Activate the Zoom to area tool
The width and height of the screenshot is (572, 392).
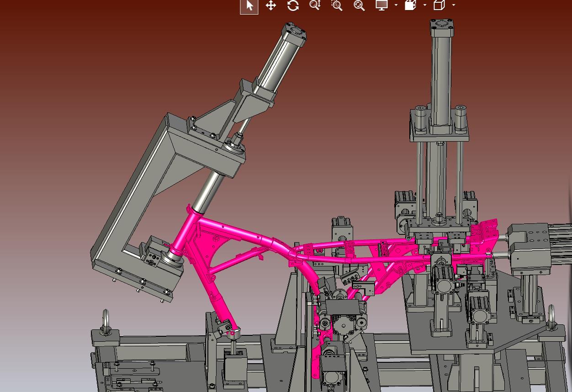click(337, 5)
